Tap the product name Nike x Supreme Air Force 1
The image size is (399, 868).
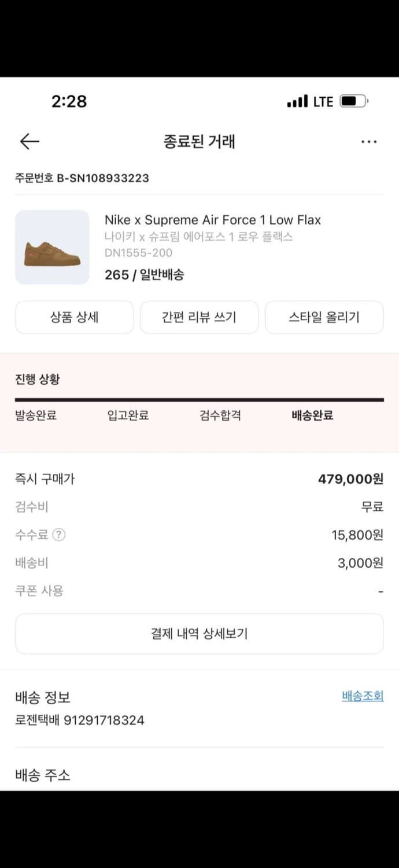213,220
